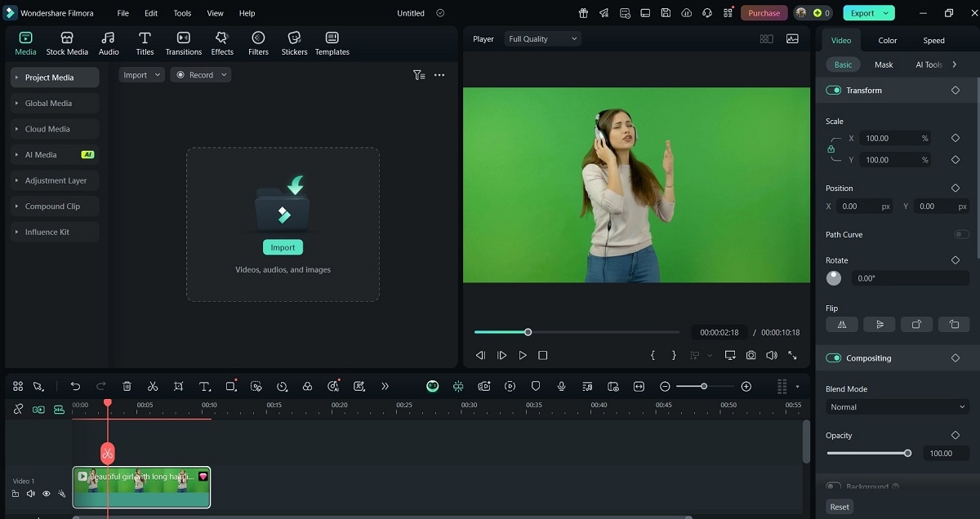Image resolution: width=980 pixels, height=519 pixels.
Task: Click the cloud upload icon in title bar
Action: pos(686,13)
